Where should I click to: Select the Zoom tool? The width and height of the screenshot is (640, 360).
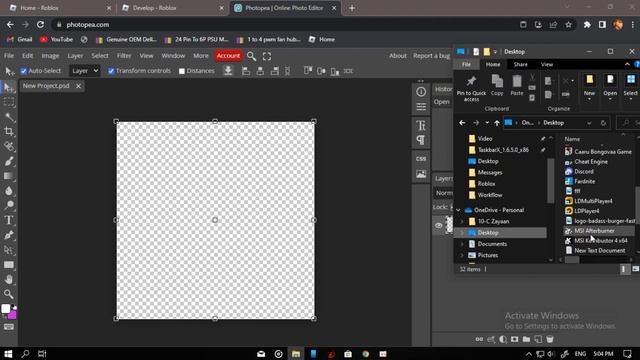click(9, 294)
